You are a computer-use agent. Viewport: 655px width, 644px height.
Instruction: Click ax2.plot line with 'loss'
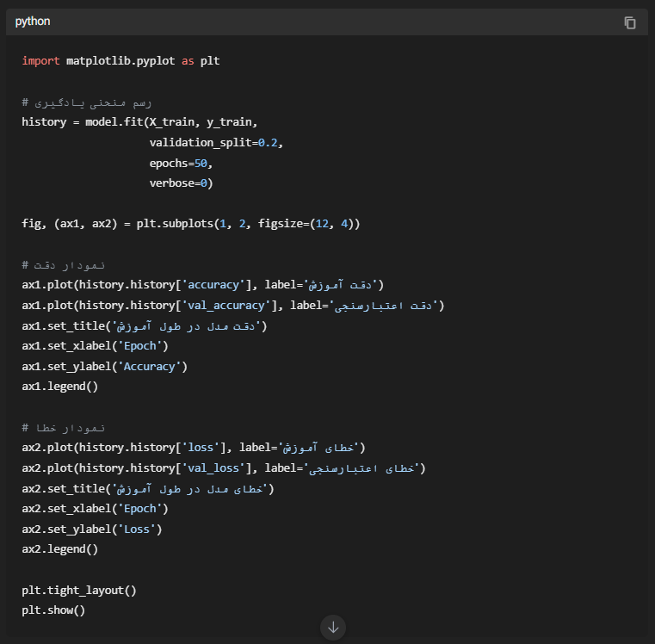(x=194, y=448)
